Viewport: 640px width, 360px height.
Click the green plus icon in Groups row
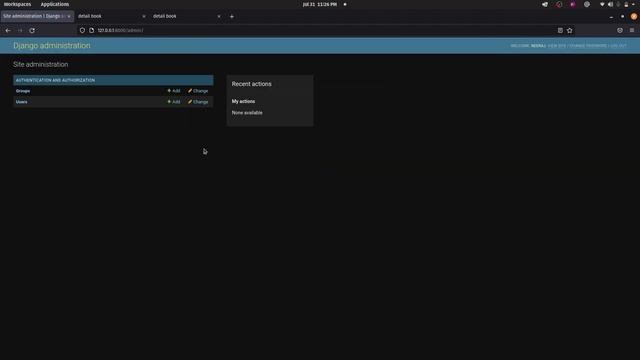[x=169, y=91]
